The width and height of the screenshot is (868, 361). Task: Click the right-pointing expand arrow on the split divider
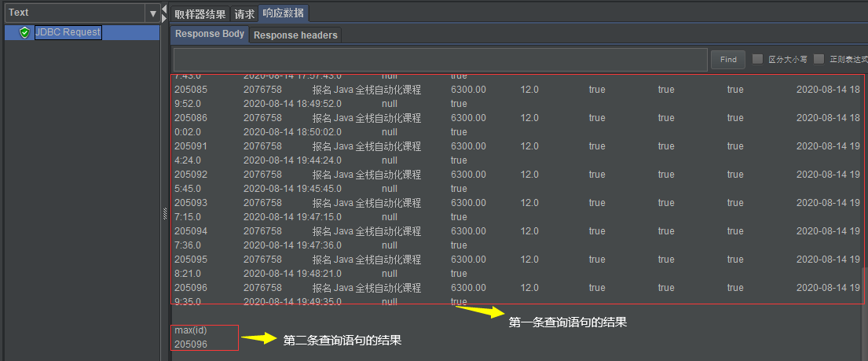(164, 19)
